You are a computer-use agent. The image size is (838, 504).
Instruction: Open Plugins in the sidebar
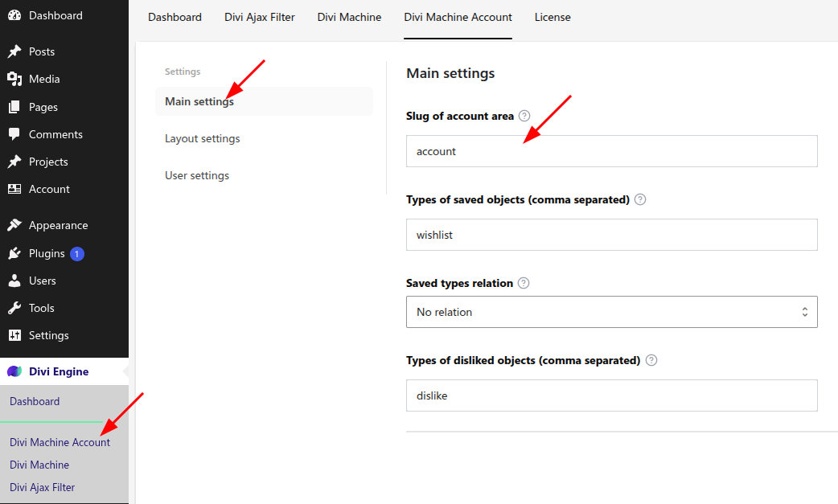coord(47,253)
